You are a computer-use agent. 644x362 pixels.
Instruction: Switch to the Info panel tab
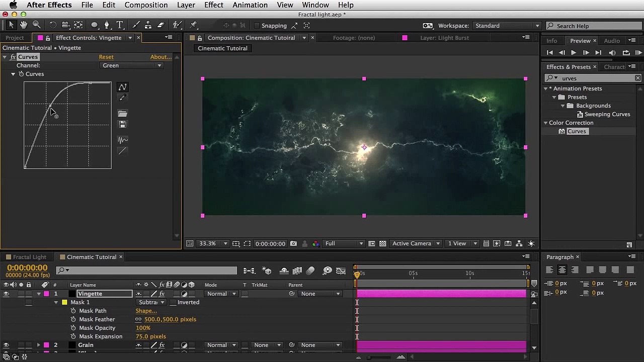click(552, 41)
